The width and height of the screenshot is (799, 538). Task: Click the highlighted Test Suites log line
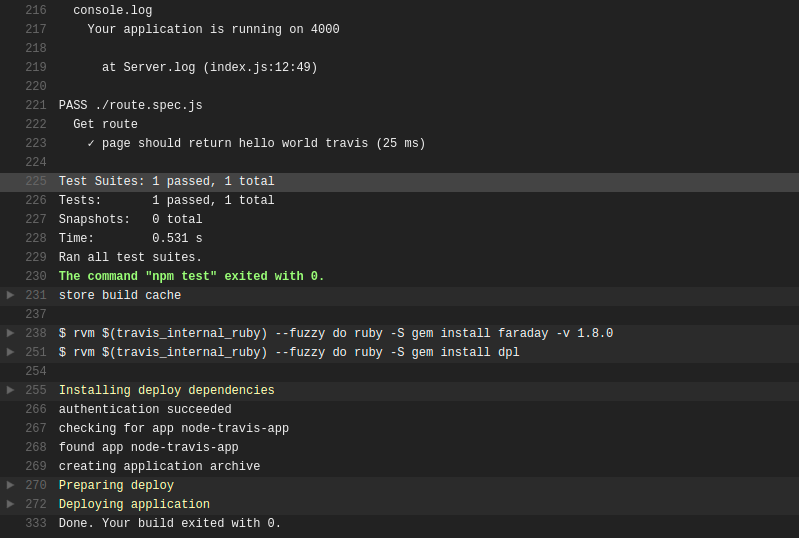[400, 182]
